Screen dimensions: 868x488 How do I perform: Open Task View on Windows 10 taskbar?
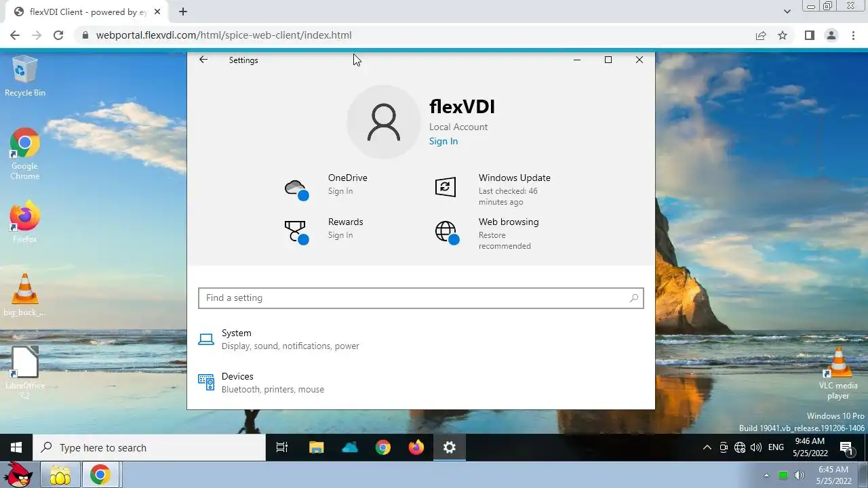click(282, 447)
